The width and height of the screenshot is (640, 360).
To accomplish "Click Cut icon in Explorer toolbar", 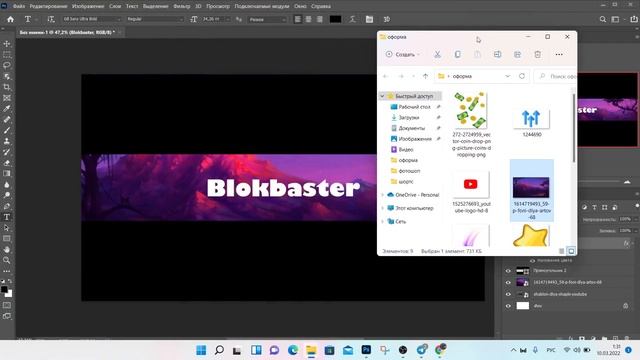I will [x=437, y=54].
